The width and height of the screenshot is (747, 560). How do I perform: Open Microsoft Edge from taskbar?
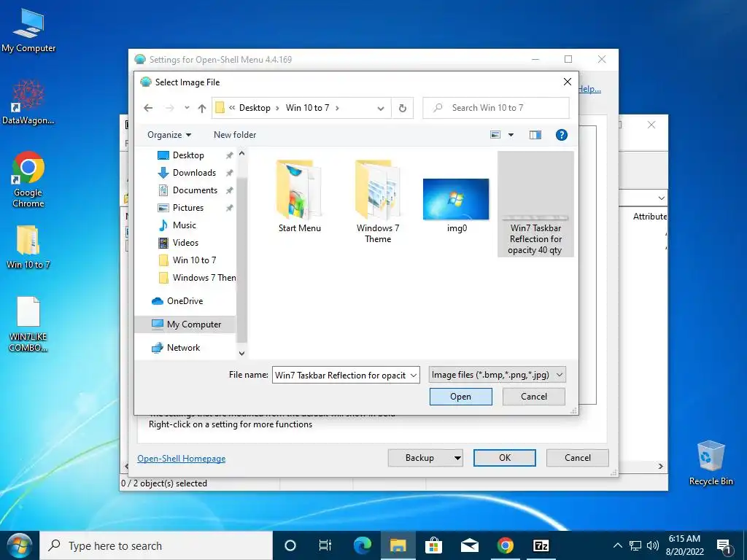363,545
